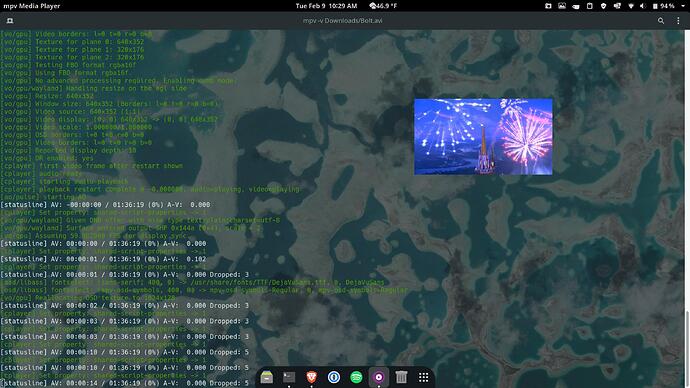The height and width of the screenshot is (388, 690).
Task: Click statusline 'AV: 00:00:14' Dropped: 5
Action: coord(125,383)
